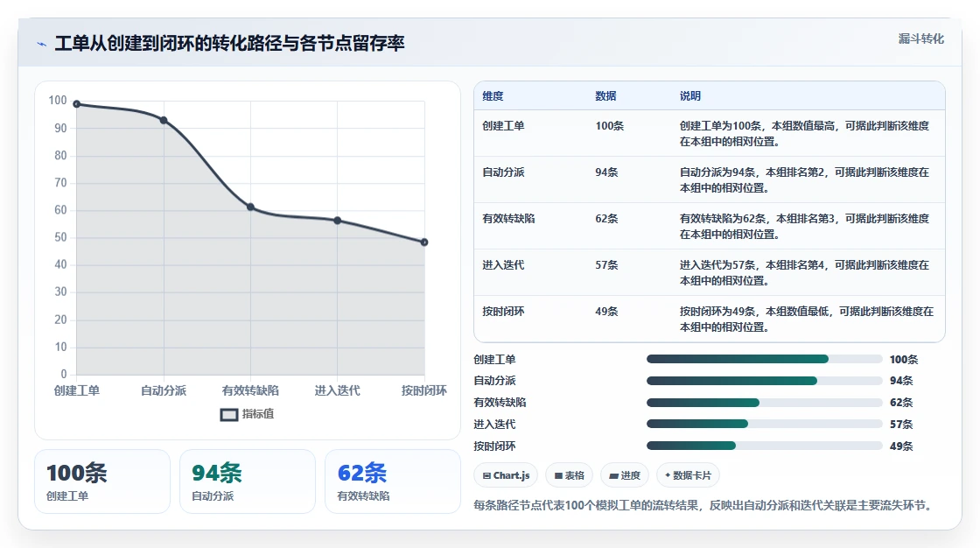The width and height of the screenshot is (980, 548).
Task: Open the 100条 创建工单 data card
Action: (x=102, y=481)
